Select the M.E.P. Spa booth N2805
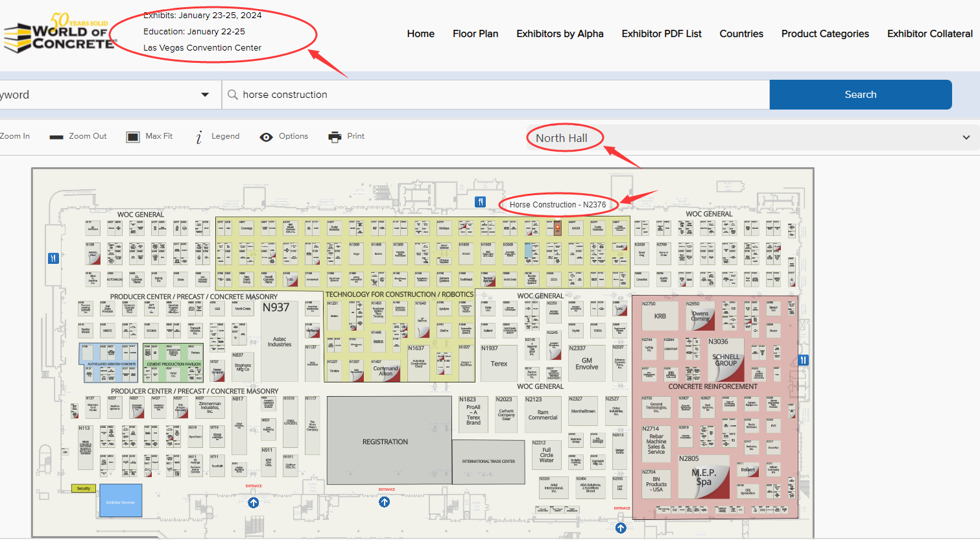 (704, 477)
